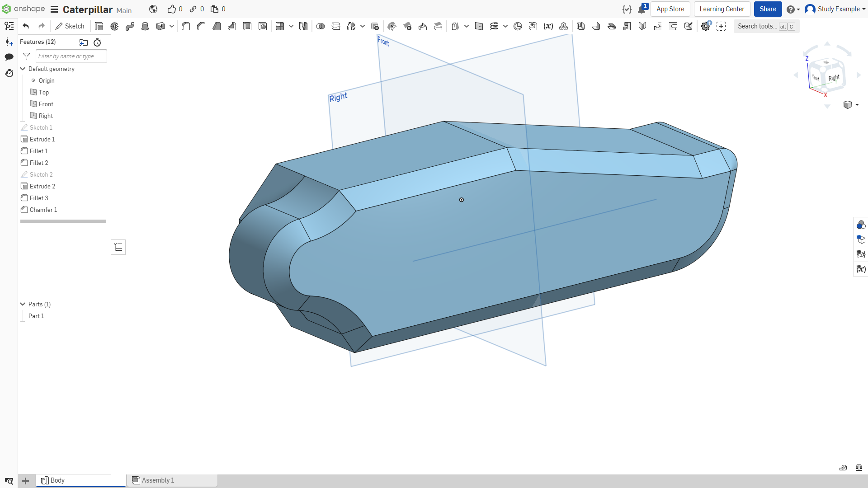Select the Sheet metal model tool
The width and height of the screenshot is (868, 488).
(581, 26)
